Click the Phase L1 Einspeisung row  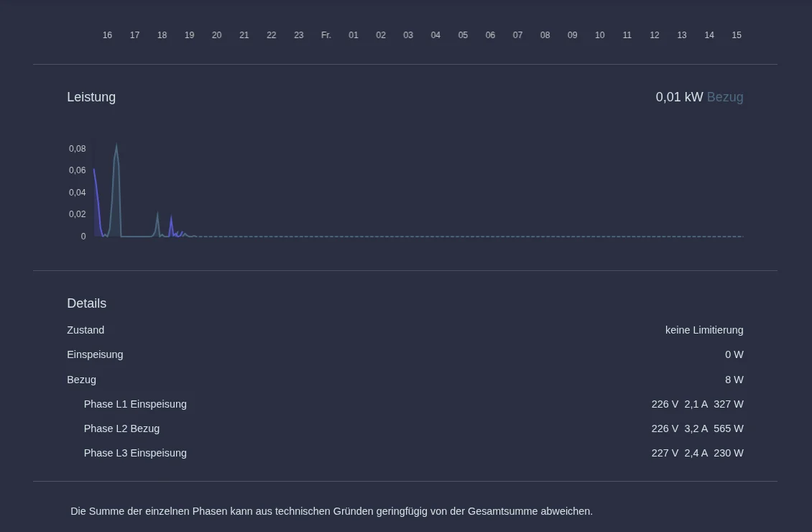click(x=405, y=404)
